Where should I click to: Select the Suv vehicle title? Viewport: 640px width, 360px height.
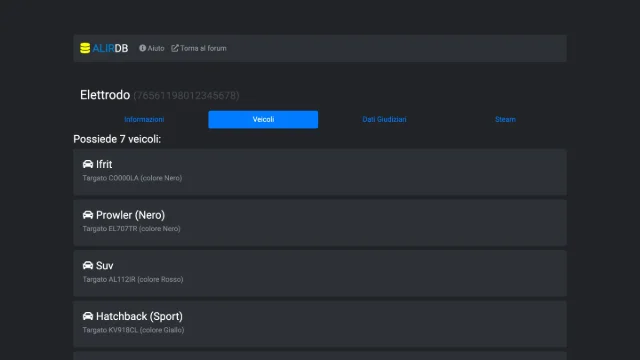pos(104,266)
